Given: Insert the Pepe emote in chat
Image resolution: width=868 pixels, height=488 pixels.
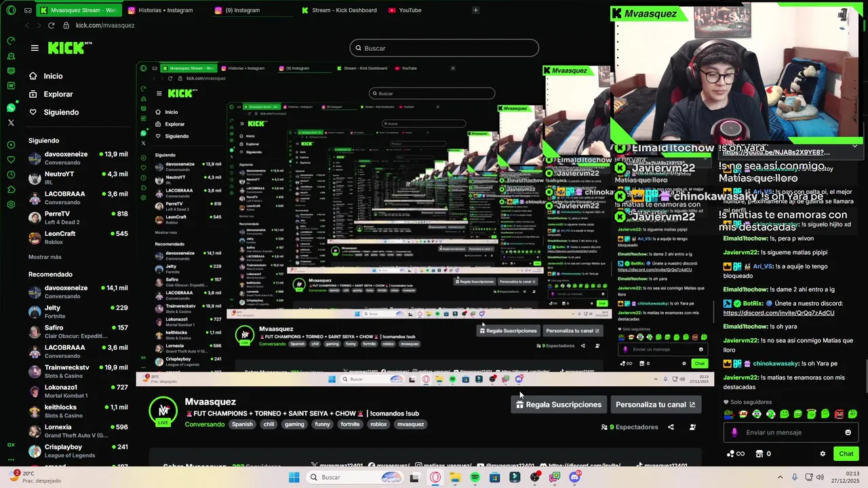Looking at the screenshot, I should pyautogui.click(x=729, y=414).
